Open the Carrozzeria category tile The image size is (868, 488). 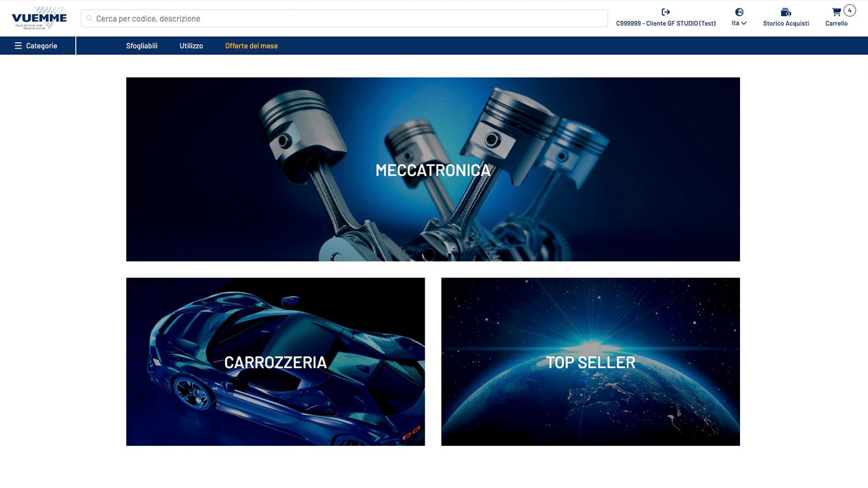275,362
